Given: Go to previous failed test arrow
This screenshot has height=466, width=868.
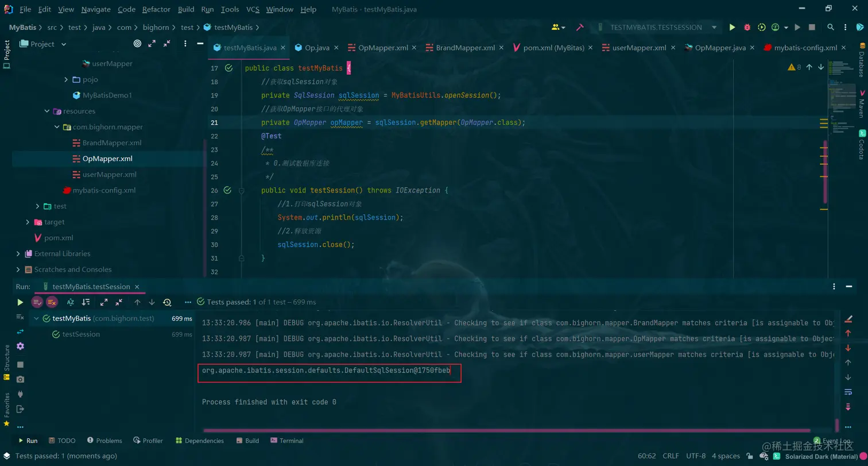Looking at the screenshot, I should coord(137,302).
